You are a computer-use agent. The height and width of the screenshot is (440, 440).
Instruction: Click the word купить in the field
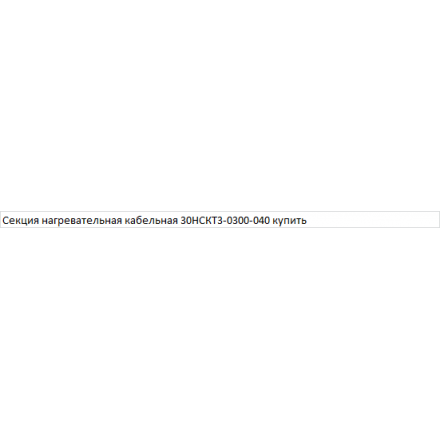(289, 220)
